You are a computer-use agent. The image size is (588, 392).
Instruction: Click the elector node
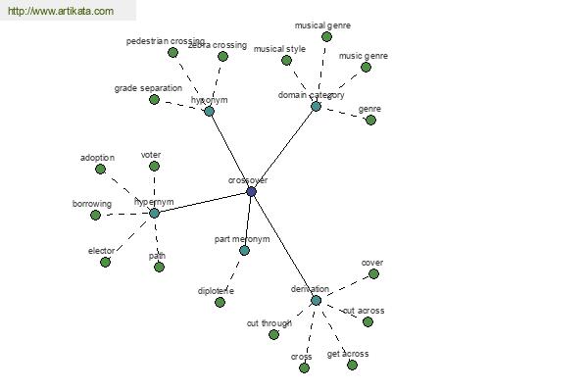click(106, 263)
